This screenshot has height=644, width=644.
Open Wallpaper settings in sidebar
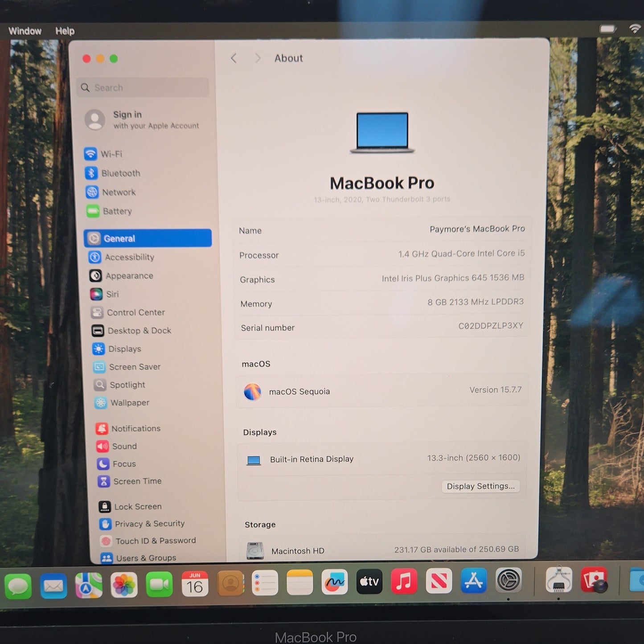(122, 402)
